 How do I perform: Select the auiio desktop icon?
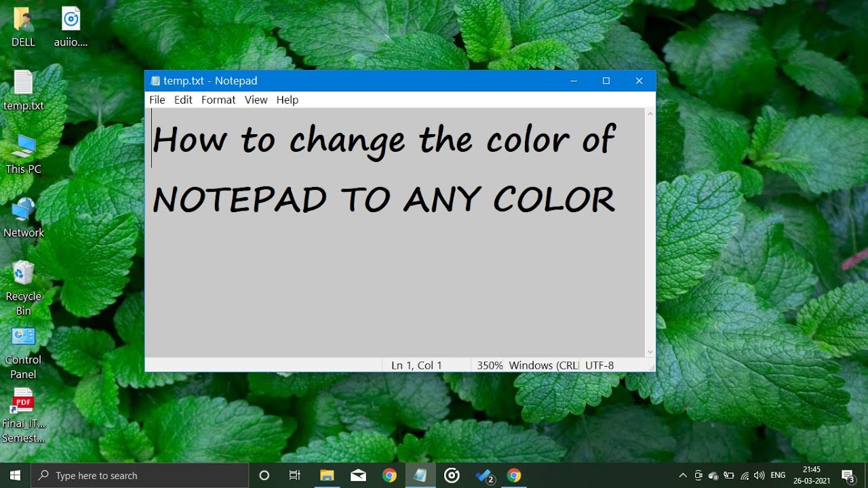tap(71, 28)
